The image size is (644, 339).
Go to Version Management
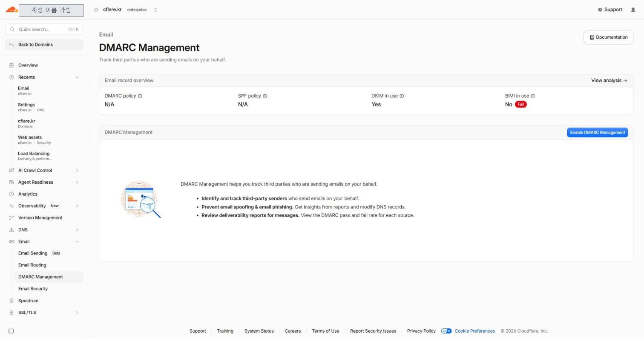pyautogui.click(x=44, y=218)
